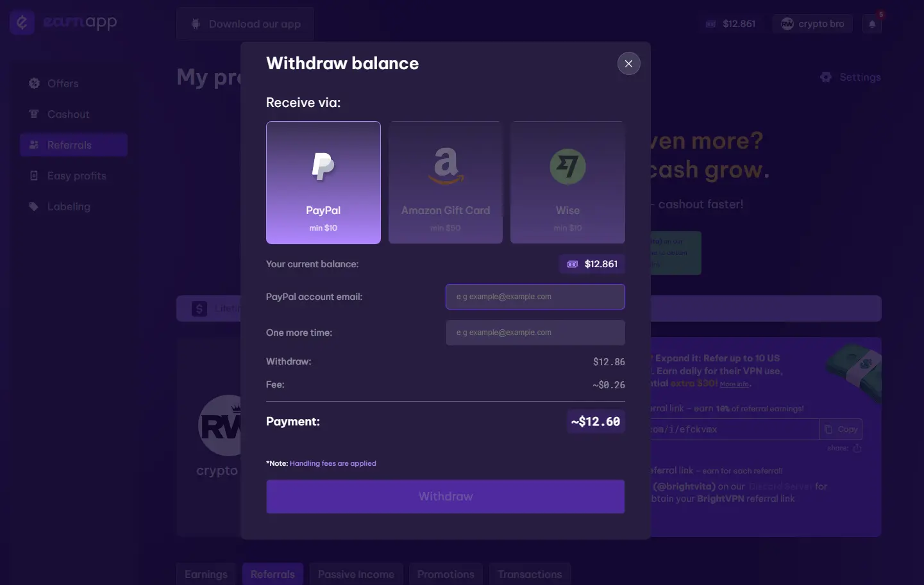Click the Offers sidebar icon

point(34,83)
